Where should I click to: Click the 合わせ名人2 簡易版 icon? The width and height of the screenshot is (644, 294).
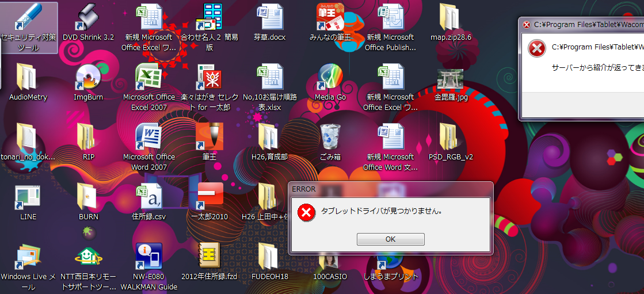point(209,26)
